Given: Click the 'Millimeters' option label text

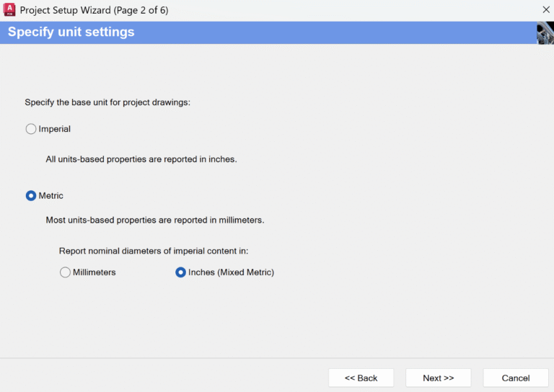Looking at the screenshot, I should click(x=94, y=272).
